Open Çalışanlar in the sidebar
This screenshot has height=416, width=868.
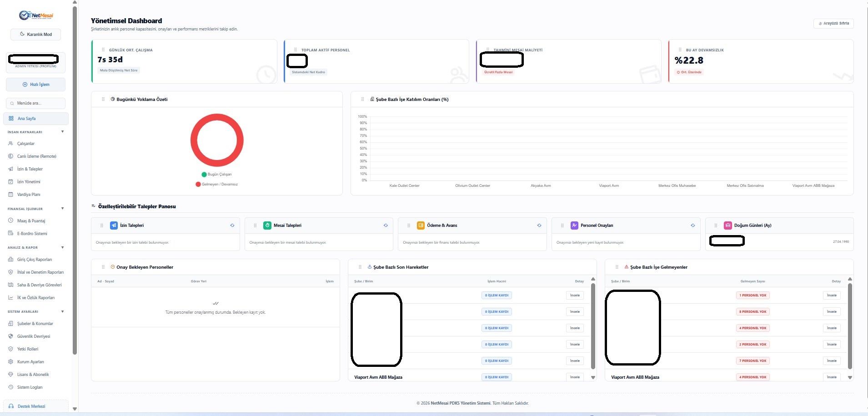(x=26, y=144)
